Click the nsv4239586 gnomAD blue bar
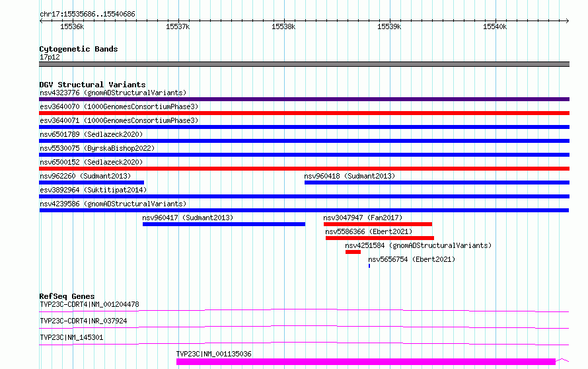 (304, 210)
